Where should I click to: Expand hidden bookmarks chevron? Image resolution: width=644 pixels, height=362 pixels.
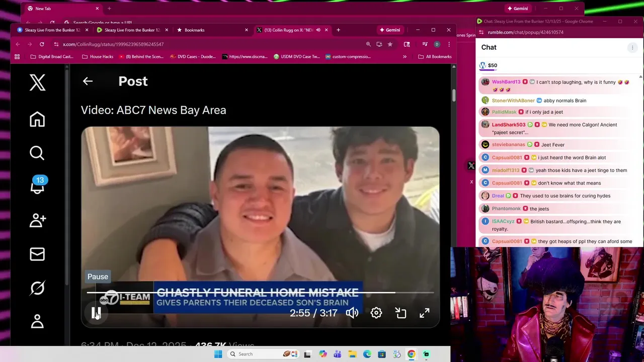point(405,56)
